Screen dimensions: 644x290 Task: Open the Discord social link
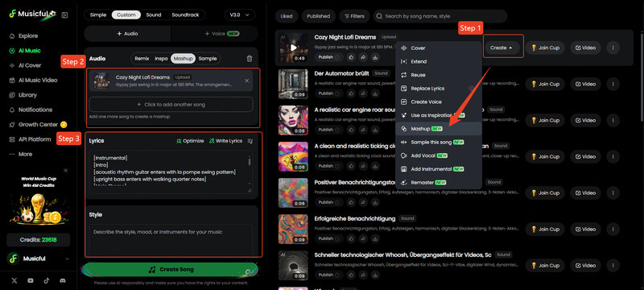[x=63, y=280]
